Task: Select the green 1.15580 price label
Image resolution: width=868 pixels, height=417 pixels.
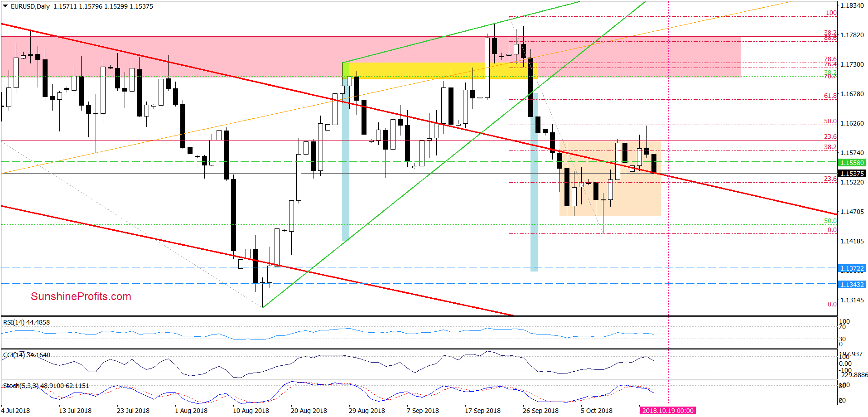Action: pyautogui.click(x=852, y=163)
